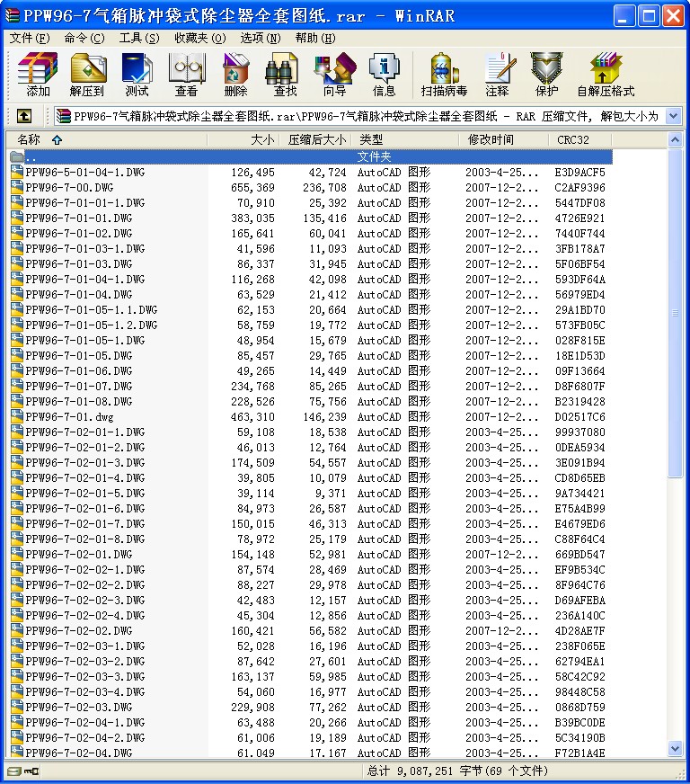Select file PPW96-7-02-01-3.DWG
Image resolution: width=690 pixels, height=784 pixels.
pyautogui.click(x=85, y=462)
